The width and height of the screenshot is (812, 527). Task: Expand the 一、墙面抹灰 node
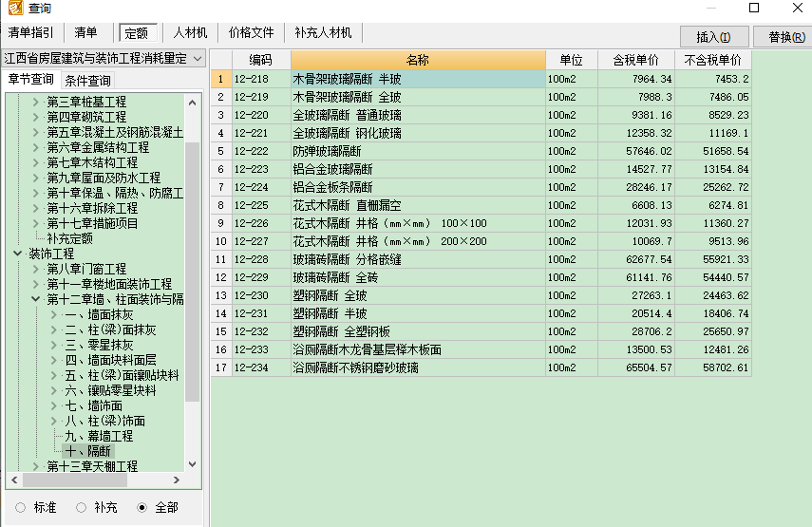coord(54,314)
